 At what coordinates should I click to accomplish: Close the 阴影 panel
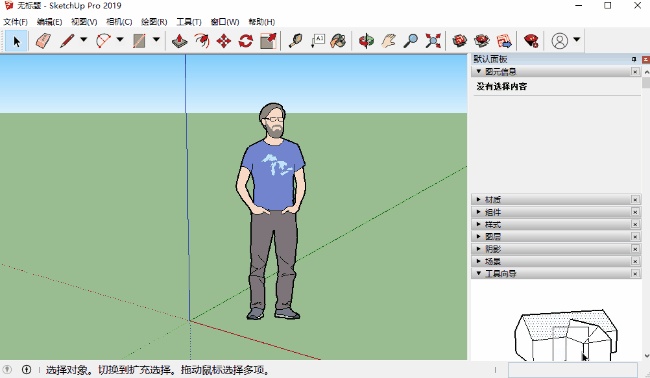pos(635,249)
